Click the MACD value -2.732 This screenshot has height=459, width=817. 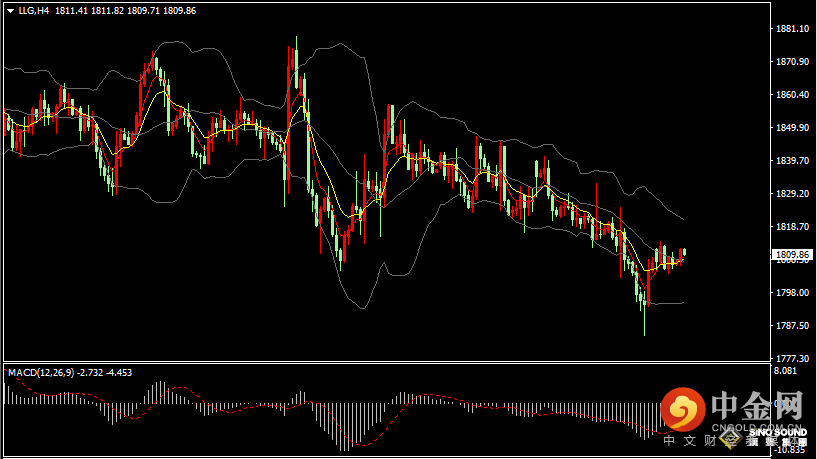coord(90,373)
